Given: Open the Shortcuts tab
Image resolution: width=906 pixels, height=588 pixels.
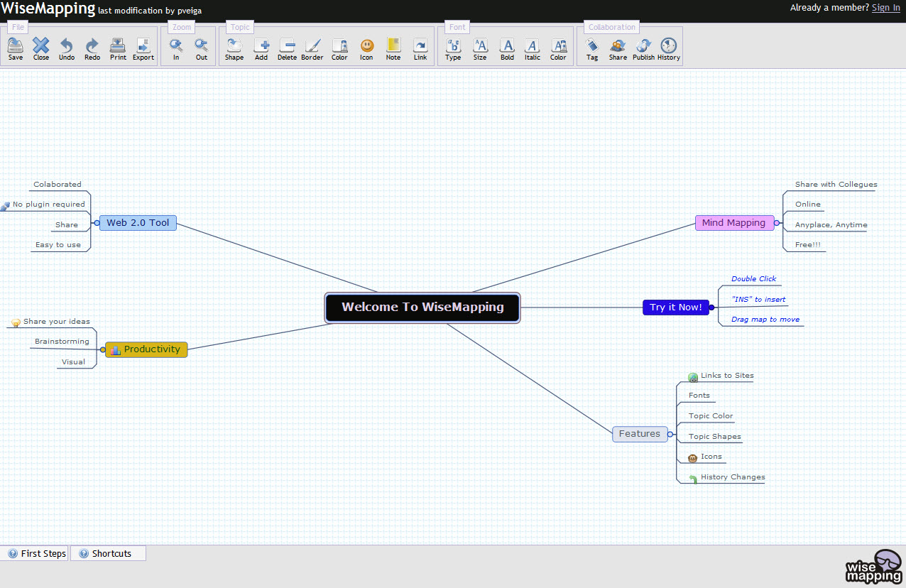Looking at the screenshot, I should [x=109, y=553].
